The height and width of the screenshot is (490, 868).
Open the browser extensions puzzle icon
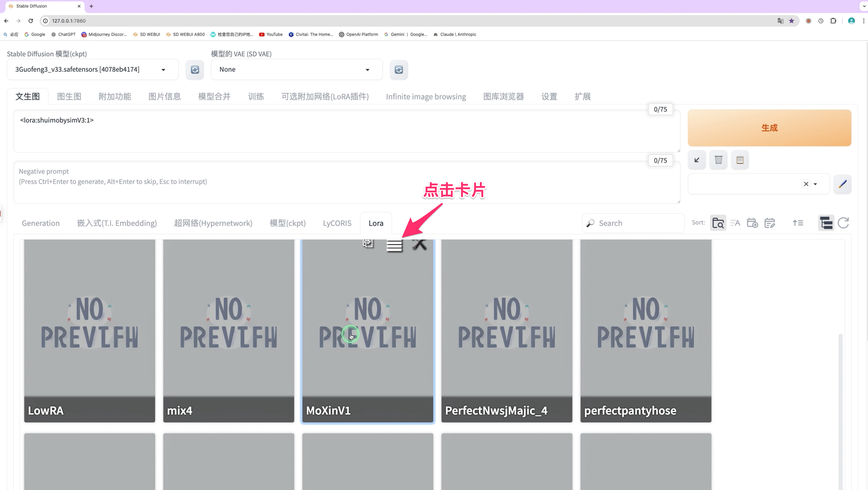tap(833, 21)
